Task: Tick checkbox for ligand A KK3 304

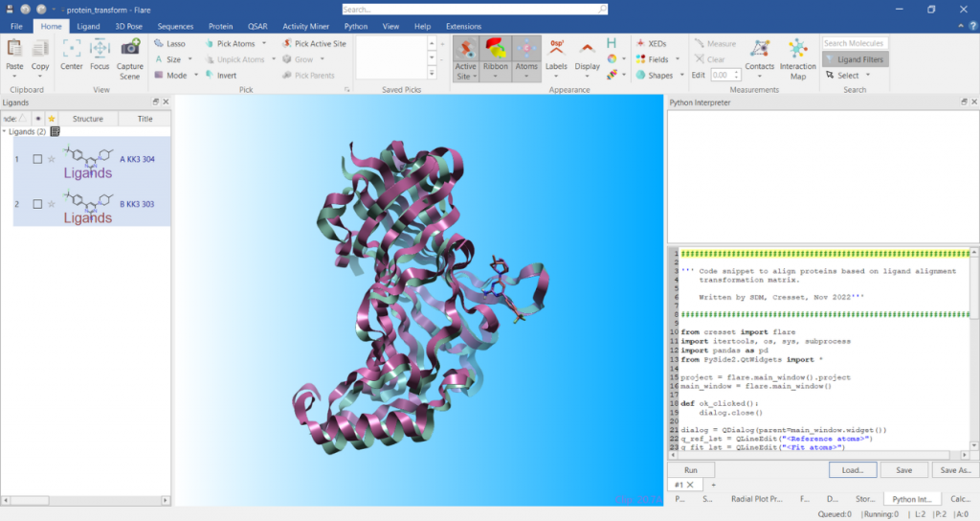Action: [37, 160]
